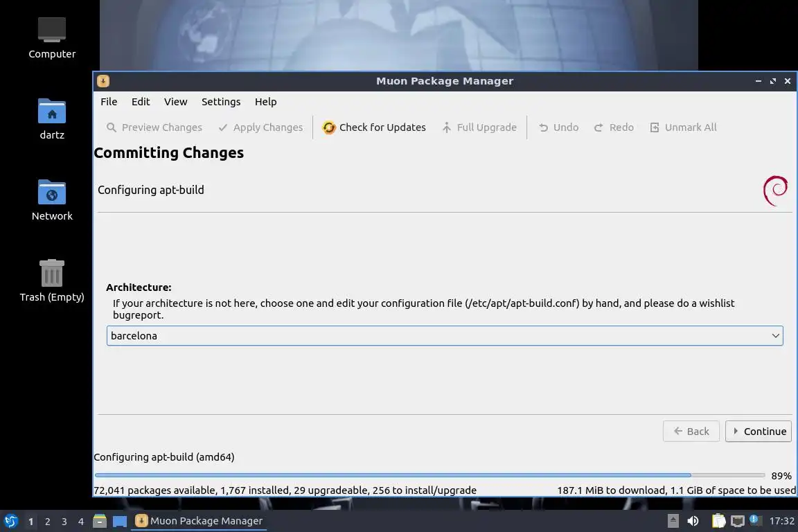Click the removable media eject tray icon
The height and width of the screenshot is (532, 798).
coord(673,521)
